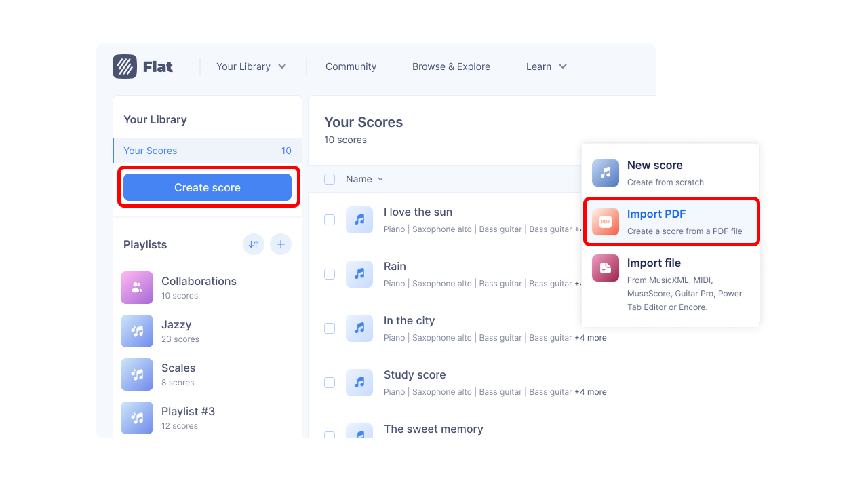Viewport: 868px width, 481px height.
Task: Click the New score music note icon
Action: pyautogui.click(x=605, y=173)
